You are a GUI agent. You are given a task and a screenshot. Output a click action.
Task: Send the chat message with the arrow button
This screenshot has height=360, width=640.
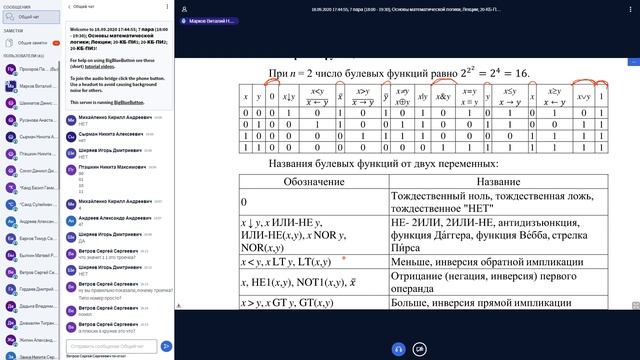(166, 346)
